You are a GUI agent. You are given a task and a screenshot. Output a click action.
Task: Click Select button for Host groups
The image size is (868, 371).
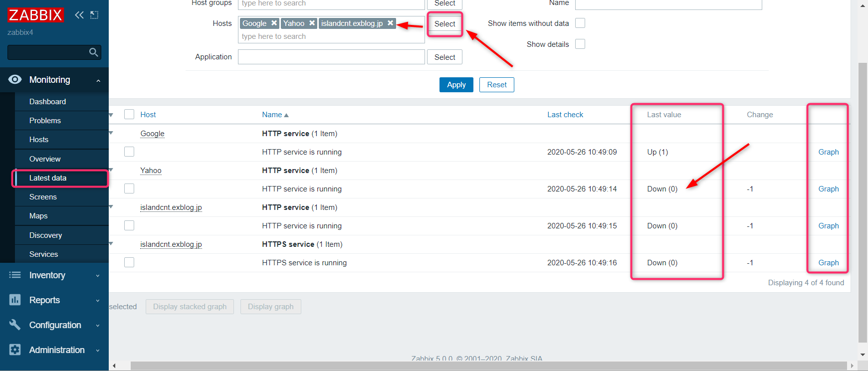[444, 3]
